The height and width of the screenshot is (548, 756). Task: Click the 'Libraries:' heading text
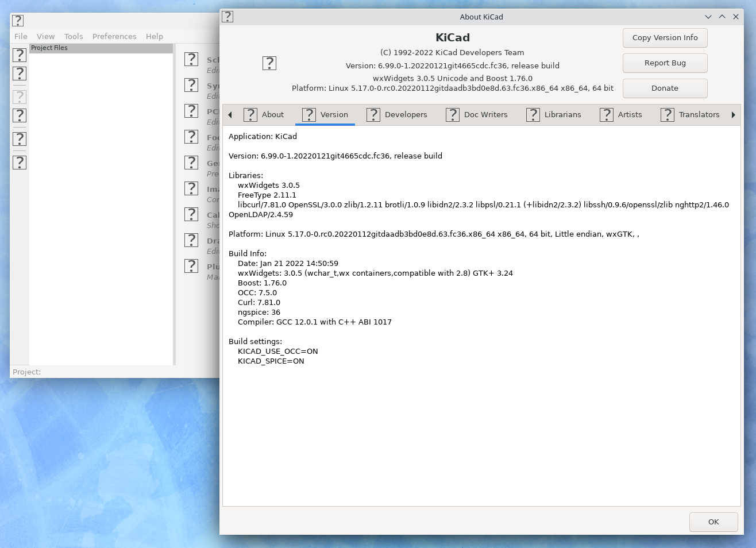pos(246,176)
